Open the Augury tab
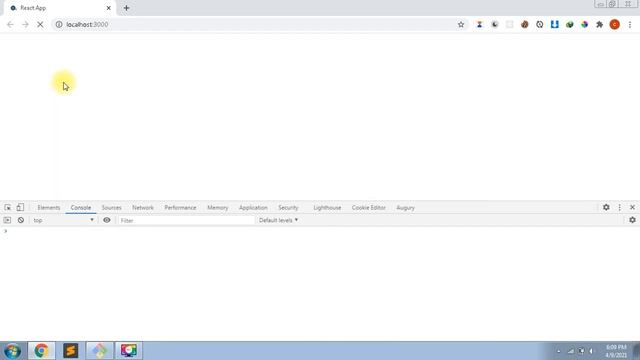 405,207
